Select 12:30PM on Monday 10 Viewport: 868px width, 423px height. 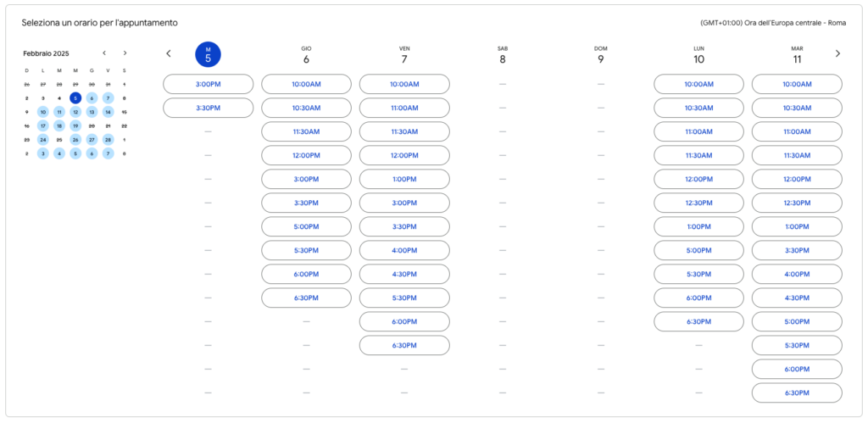pos(698,203)
